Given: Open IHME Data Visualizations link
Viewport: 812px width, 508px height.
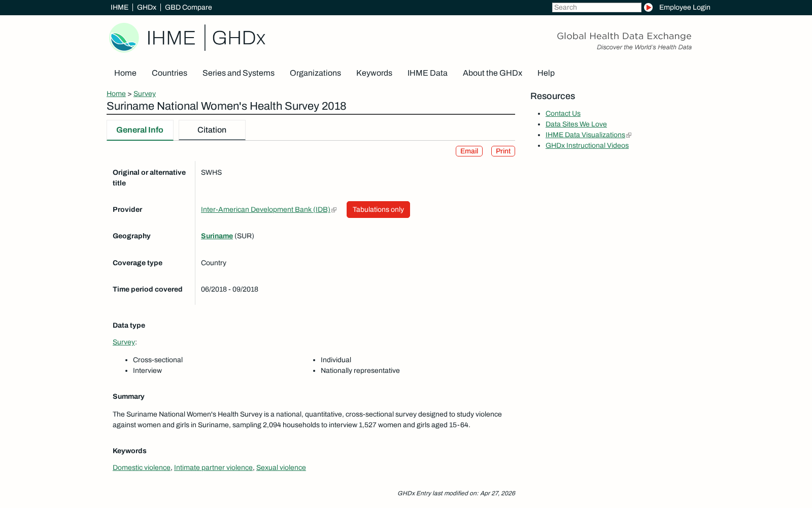Looking at the screenshot, I should click(x=585, y=135).
